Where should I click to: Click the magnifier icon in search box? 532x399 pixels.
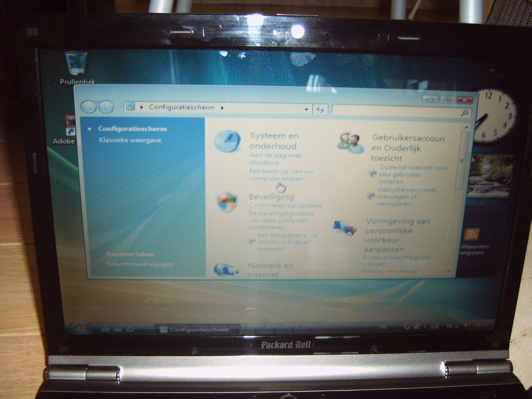tap(465, 113)
